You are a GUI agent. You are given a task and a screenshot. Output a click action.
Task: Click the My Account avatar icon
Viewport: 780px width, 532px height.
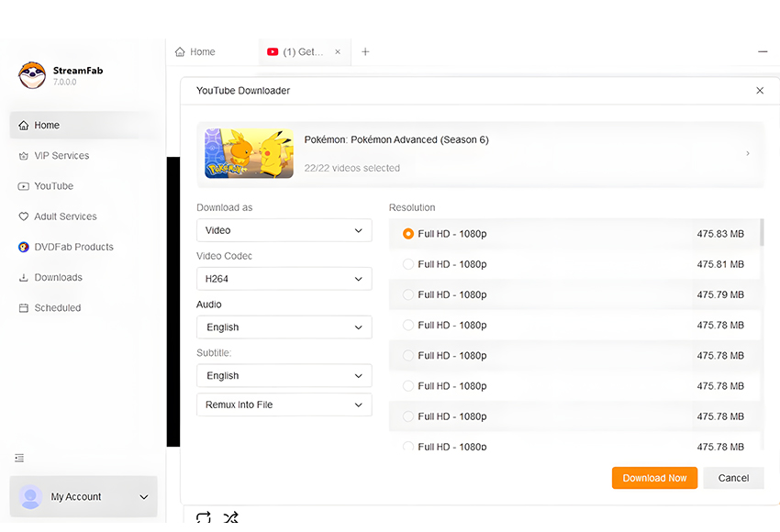[x=30, y=496]
